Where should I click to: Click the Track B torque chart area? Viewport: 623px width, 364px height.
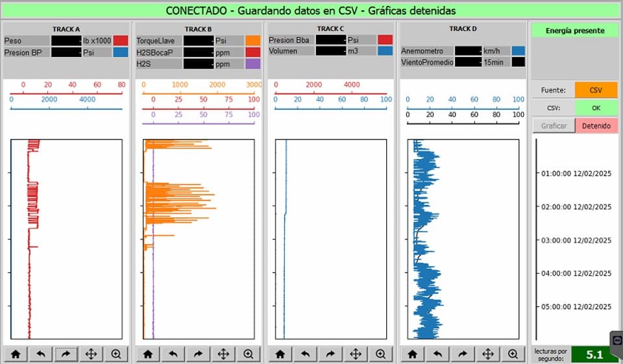click(x=199, y=239)
